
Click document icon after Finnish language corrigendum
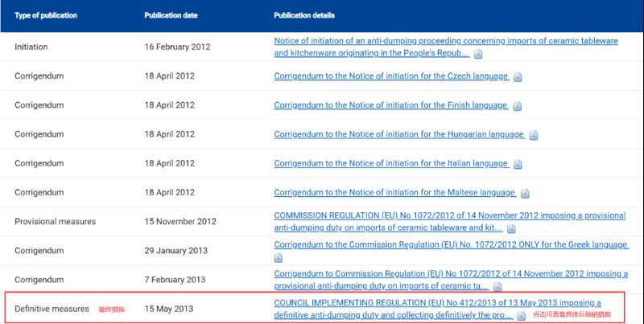pyautogui.click(x=518, y=106)
